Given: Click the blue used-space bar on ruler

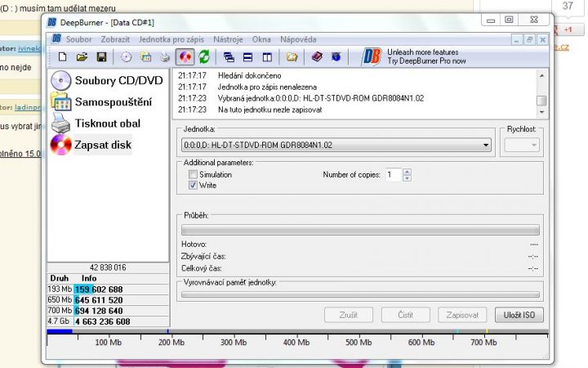Looking at the screenshot, I should coord(60,331).
